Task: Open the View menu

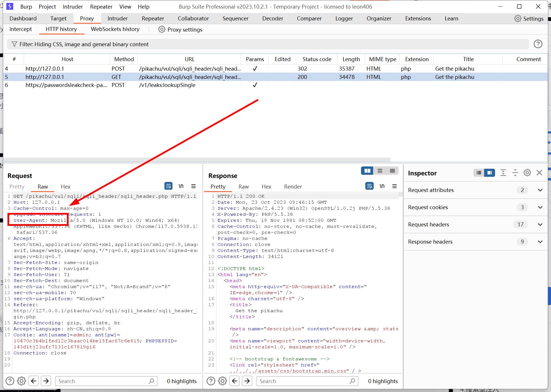Action: pyautogui.click(x=125, y=7)
